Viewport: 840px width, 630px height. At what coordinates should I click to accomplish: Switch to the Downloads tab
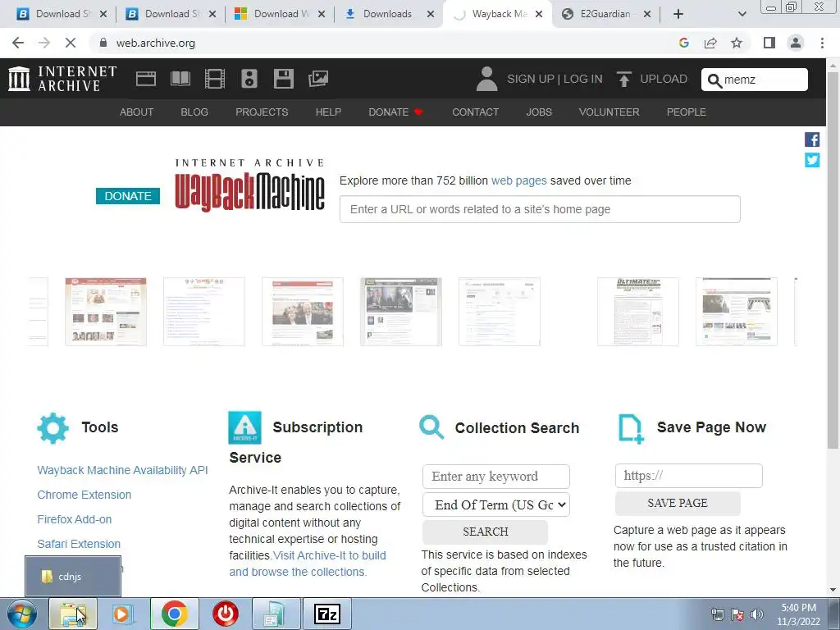[388, 14]
